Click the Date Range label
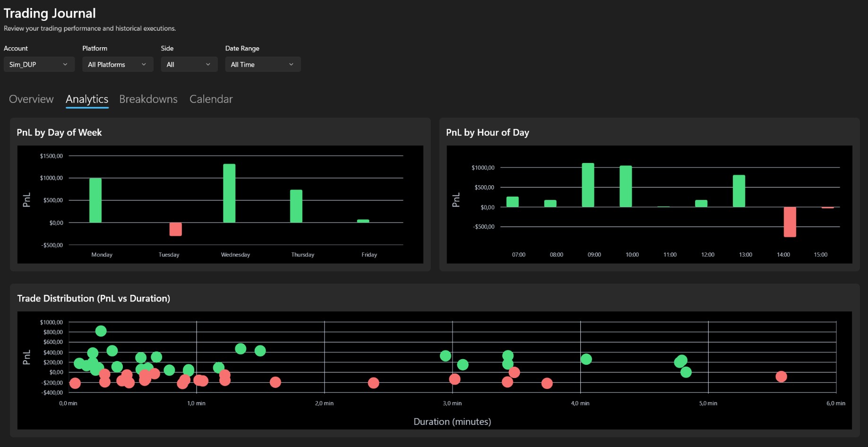 (242, 48)
